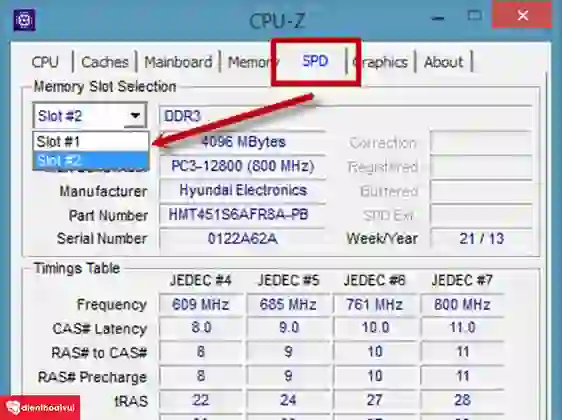Click the Manufacturer label
Screen dimensions: 562x420
pyautogui.click(x=104, y=191)
